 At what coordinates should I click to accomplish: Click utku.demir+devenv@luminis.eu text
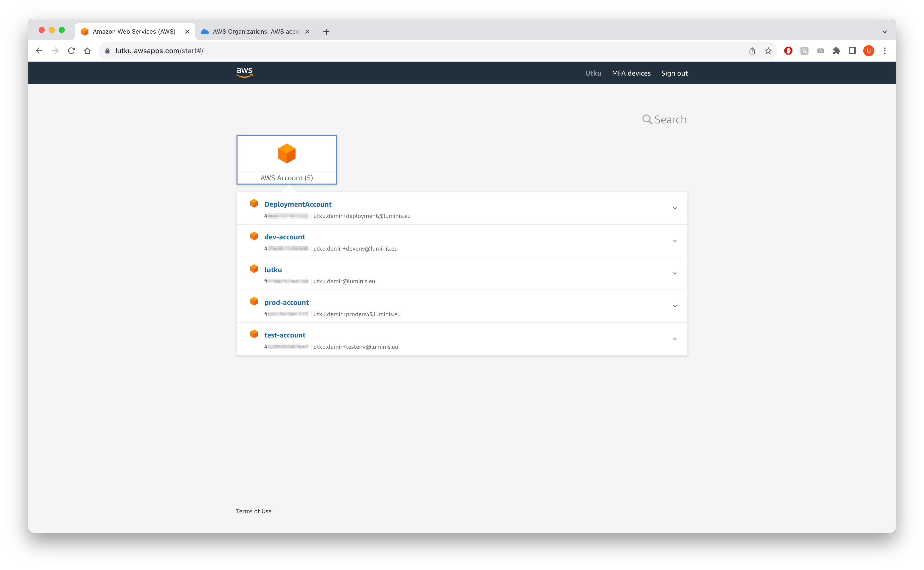click(x=356, y=248)
